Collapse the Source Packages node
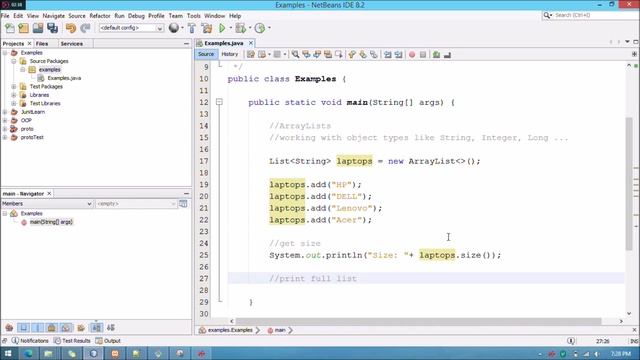 click(x=13, y=61)
